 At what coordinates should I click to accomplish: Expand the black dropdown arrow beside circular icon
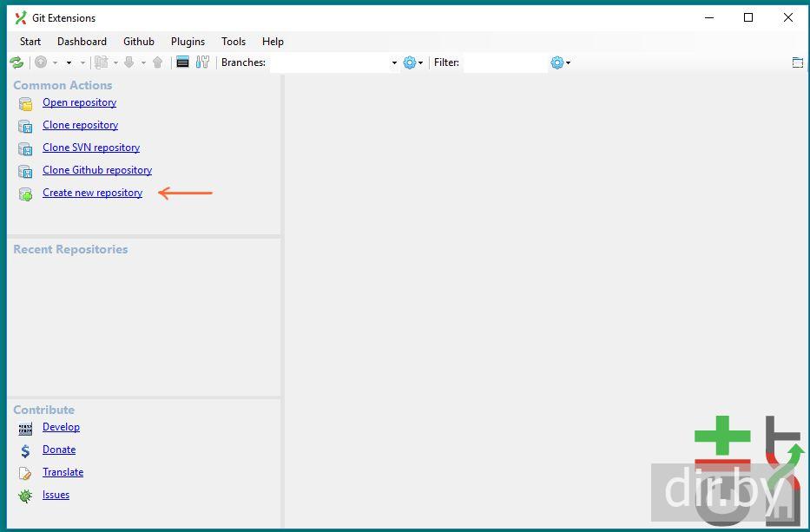tap(69, 63)
